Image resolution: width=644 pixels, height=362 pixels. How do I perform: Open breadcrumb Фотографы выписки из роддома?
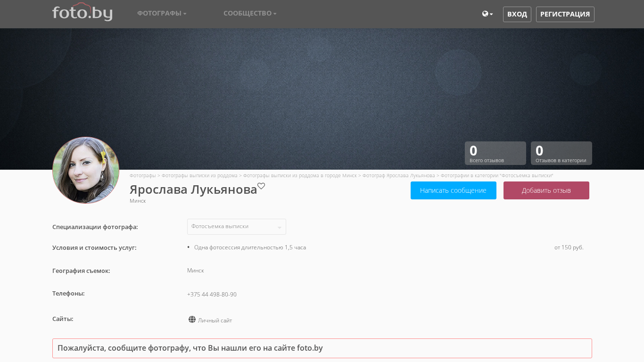pyautogui.click(x=199, y=175)
